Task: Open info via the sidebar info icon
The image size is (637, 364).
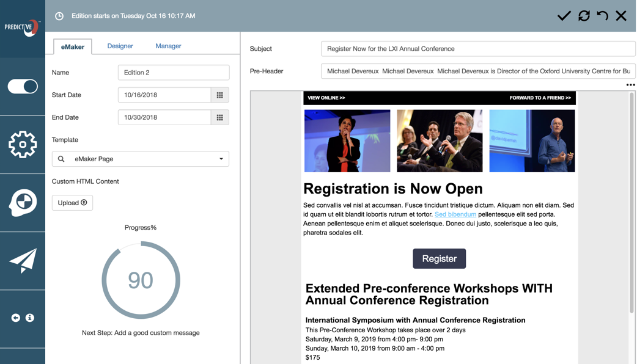Action: [30, 318]
